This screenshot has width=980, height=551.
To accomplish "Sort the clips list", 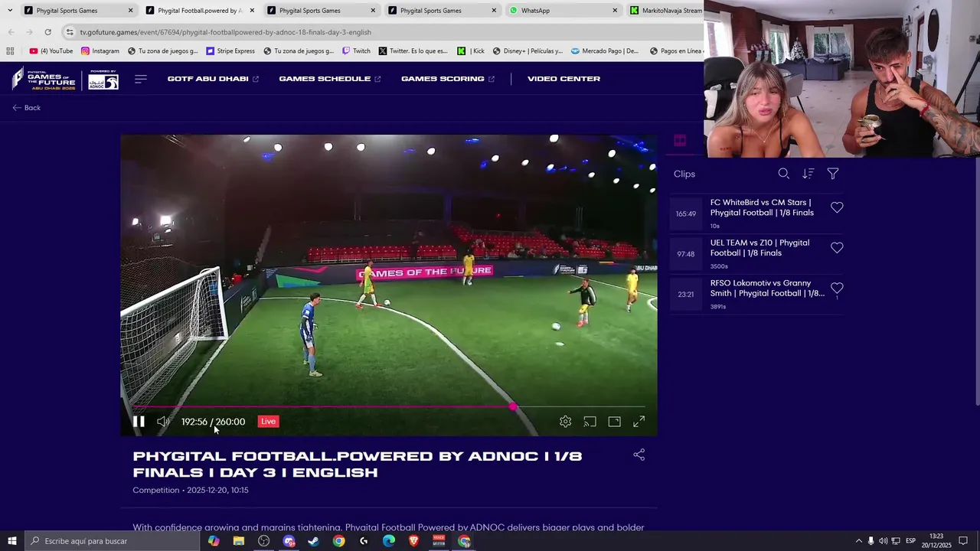I will click(808, 174).
